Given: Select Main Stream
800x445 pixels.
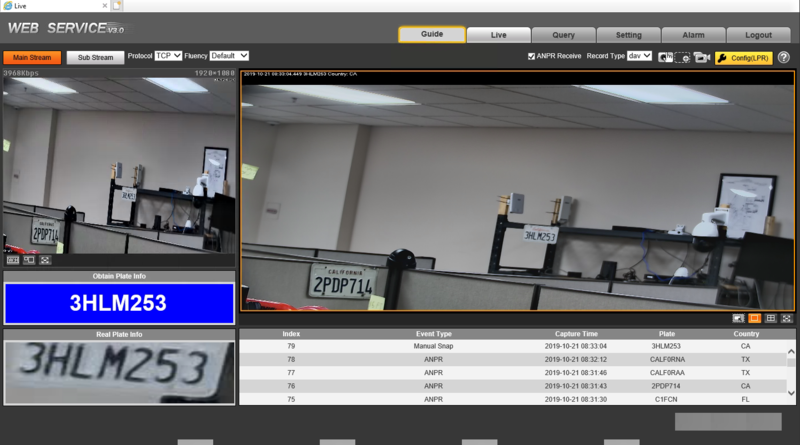Looking at the screenshot, I should click(x=32, y=58).
